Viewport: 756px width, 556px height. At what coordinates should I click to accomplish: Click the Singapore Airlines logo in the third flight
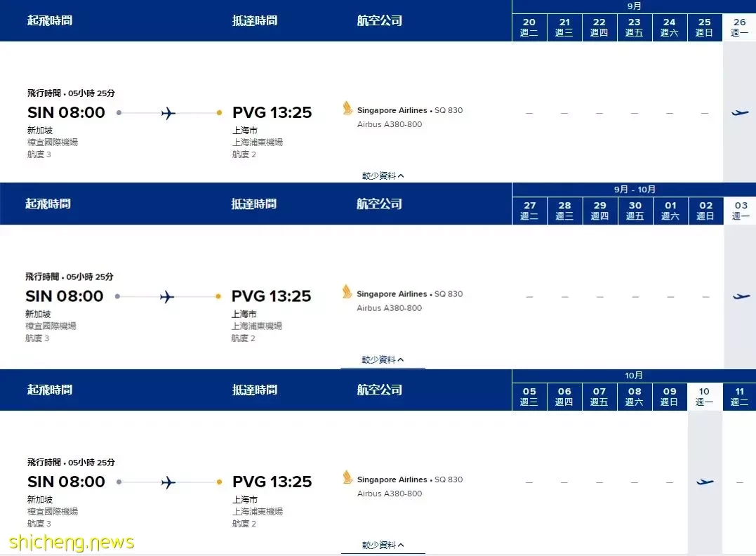(347, 477)
